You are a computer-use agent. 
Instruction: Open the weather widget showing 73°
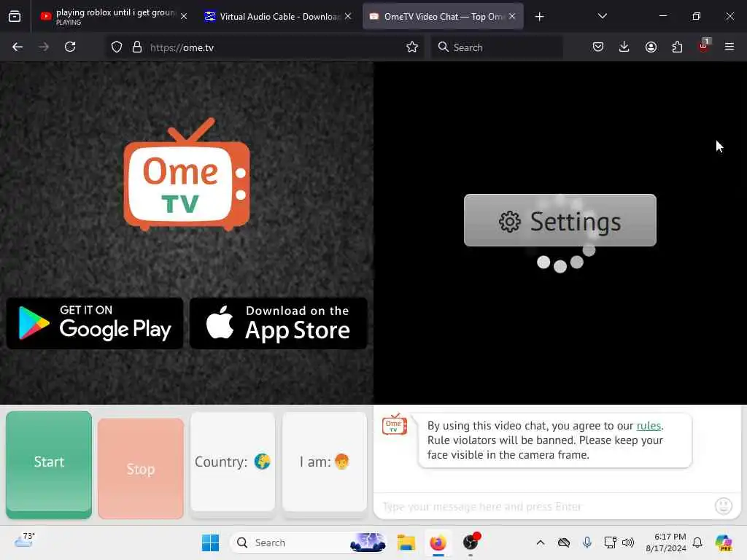(x=24, y=541)
